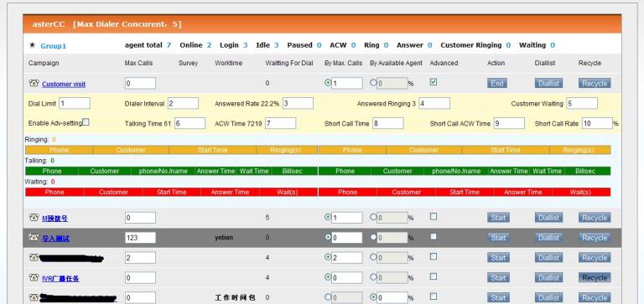Click the 'Worktime' column header

(x=228, y=63)
